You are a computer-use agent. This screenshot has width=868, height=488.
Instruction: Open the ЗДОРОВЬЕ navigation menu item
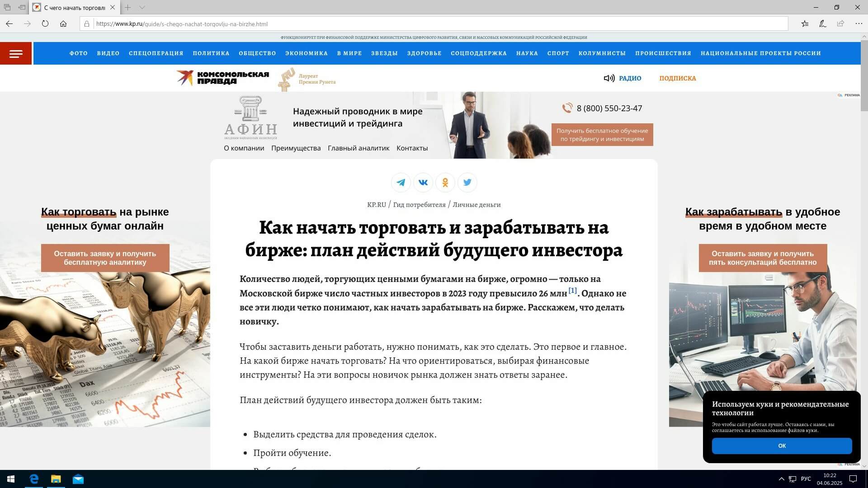pyautogui.click(x=424, y=53)
